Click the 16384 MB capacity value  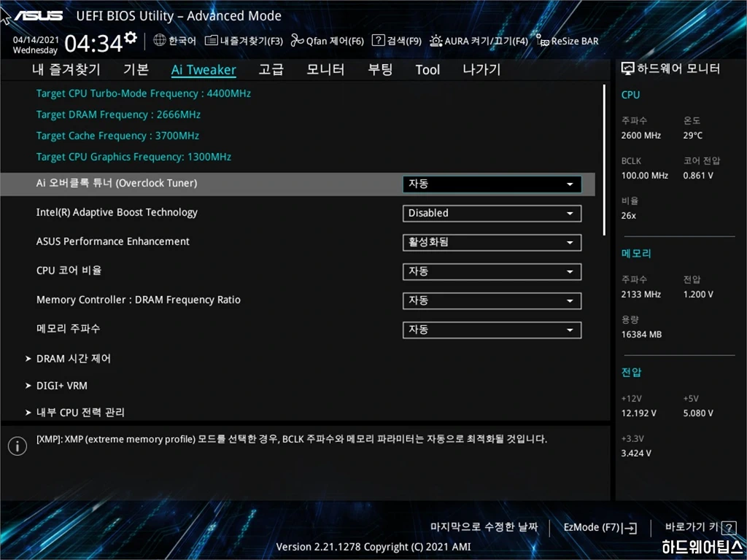(x=641, y=335)
